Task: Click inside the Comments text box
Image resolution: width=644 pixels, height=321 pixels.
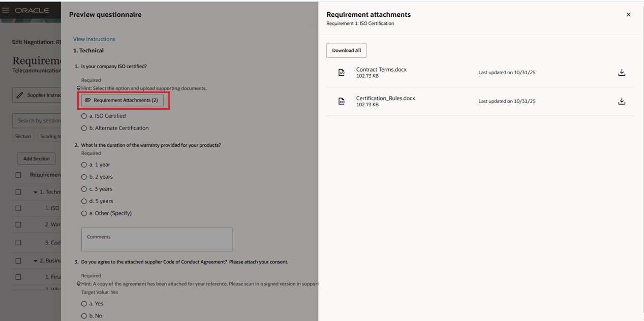Action: coord(157,239)
